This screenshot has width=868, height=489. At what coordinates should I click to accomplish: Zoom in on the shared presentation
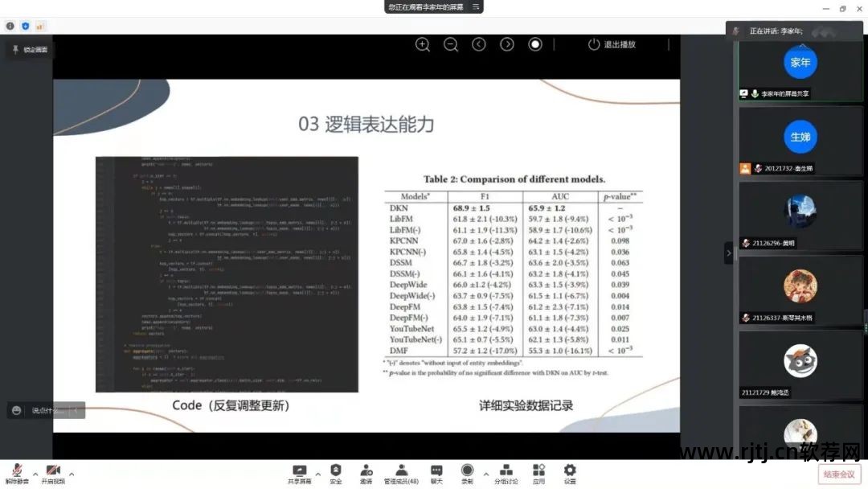(423, 45)
